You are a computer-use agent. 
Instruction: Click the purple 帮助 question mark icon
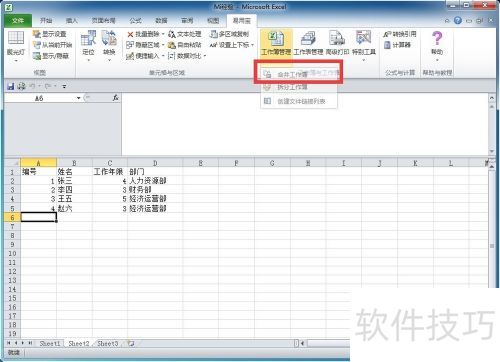(x=437, y=38)
